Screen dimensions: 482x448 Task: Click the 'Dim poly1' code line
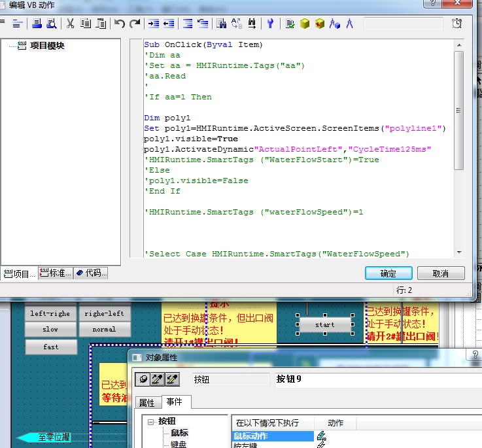167,118
